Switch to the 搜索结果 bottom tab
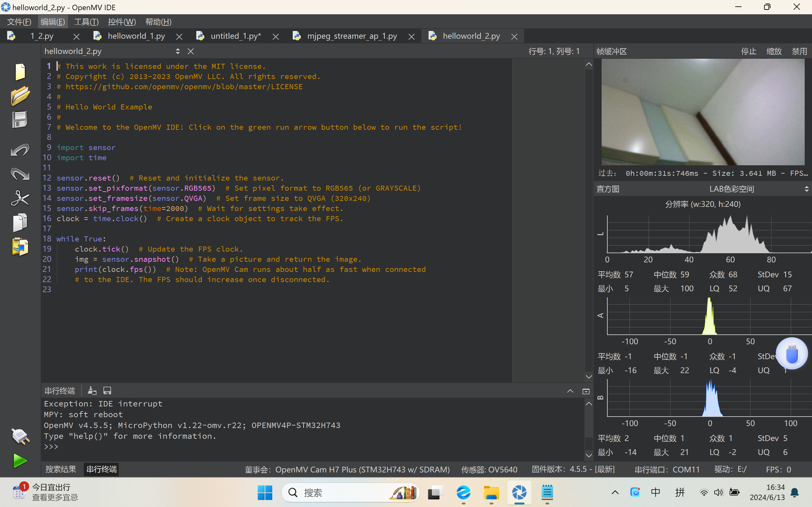The height and width of the screenshot is (507, 812). tap(61, 469)
